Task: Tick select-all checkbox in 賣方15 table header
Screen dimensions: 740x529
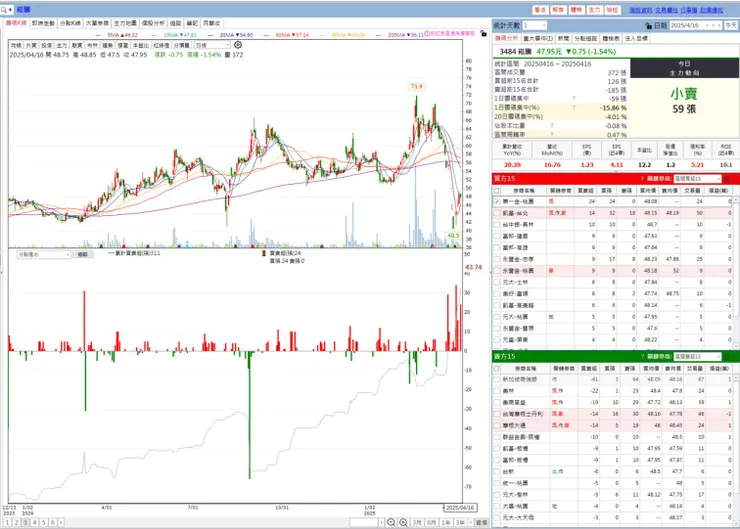Action: click(x=496, y=368)
